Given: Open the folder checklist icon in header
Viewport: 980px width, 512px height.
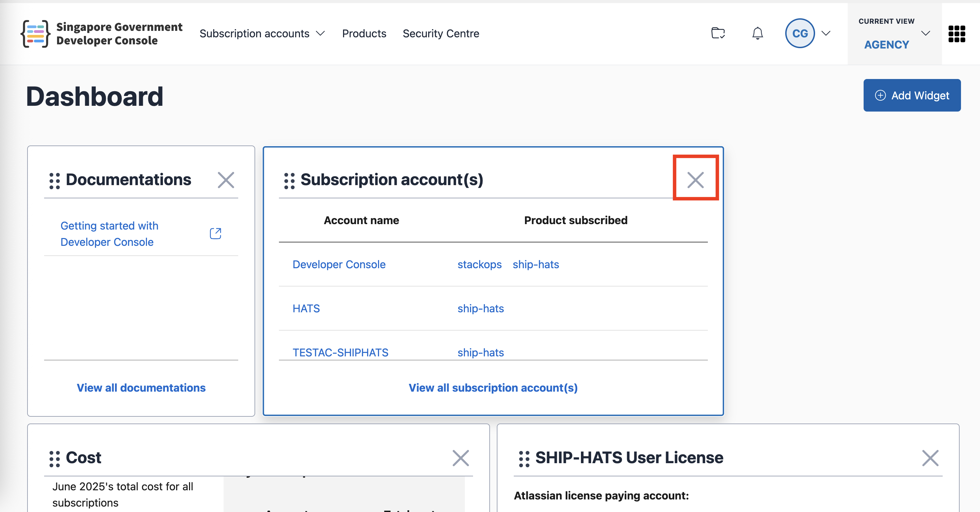Looking at the screenshot, I should click(x=718, y=34).
